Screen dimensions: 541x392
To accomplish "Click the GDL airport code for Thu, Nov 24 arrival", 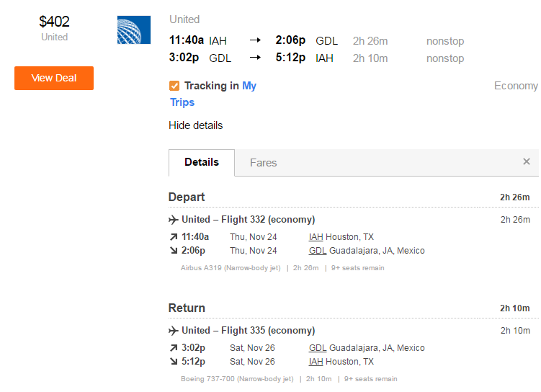I will (318, 251).
